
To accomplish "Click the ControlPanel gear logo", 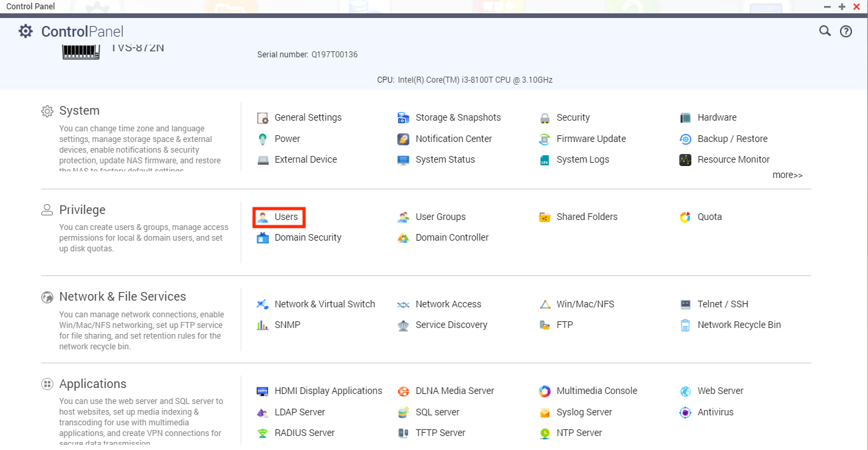I will (x=25, y=31).
